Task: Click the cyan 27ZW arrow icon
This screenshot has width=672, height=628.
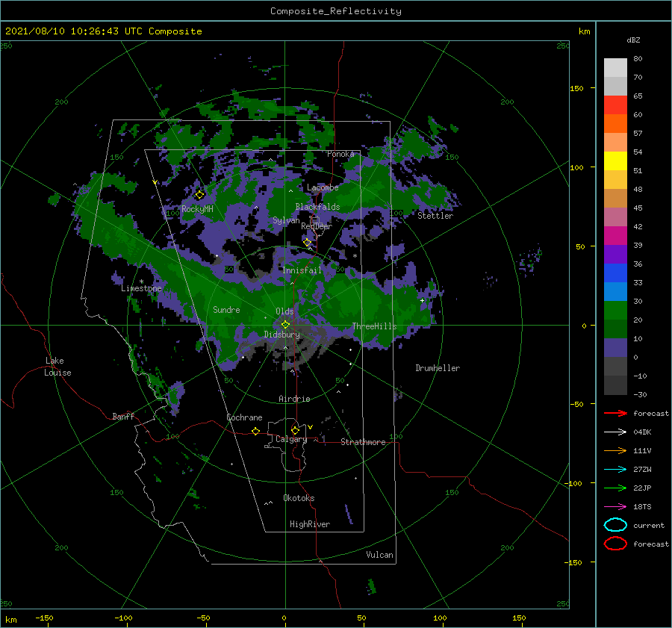Action: pos(615,470)
